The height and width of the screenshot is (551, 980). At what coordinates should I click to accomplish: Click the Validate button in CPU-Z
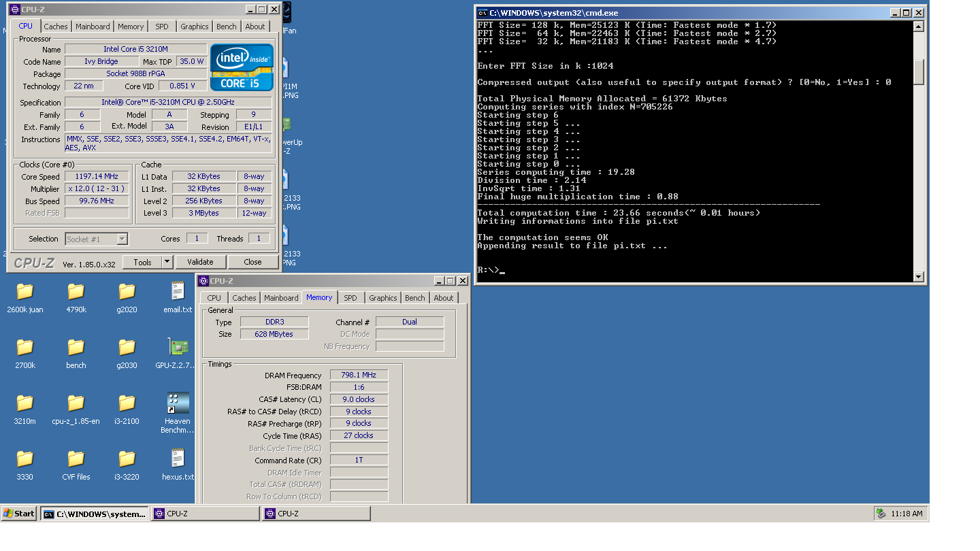tap(200, 262)
